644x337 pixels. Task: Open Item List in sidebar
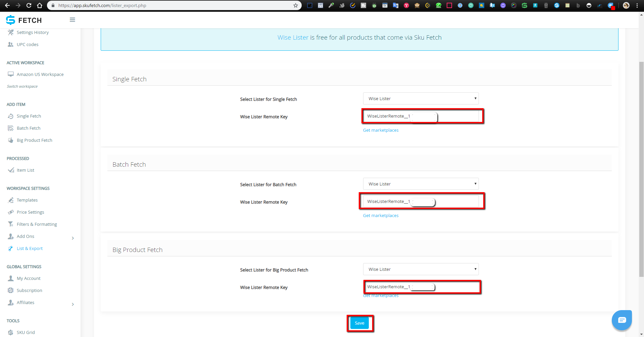[26, 170]
